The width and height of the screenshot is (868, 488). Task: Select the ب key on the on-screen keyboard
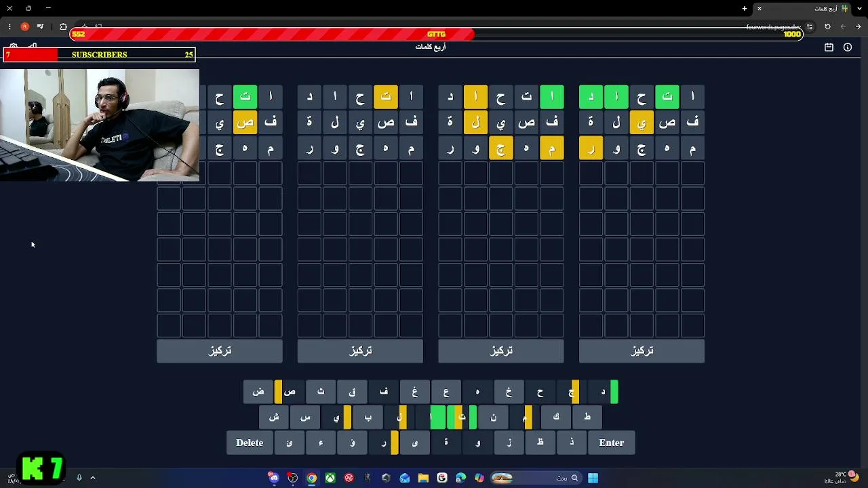(x=368, y=418)
